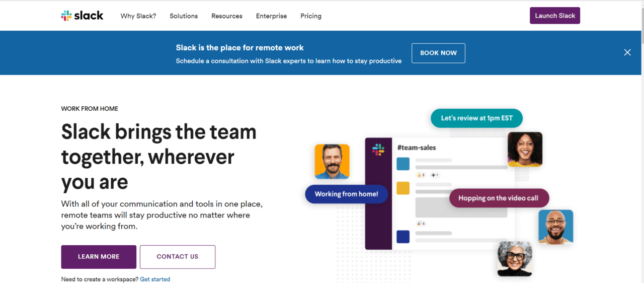Image resolution: width=644 pixels, height=283 pixels.
Task: Expand the Resources navigation menu
Action: point(227,16)
